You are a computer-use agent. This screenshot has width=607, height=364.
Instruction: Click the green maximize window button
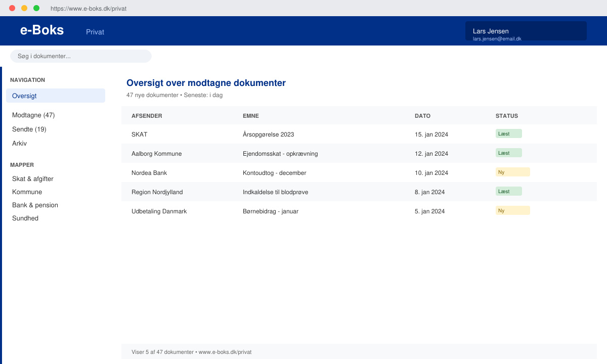pos(36,8)
